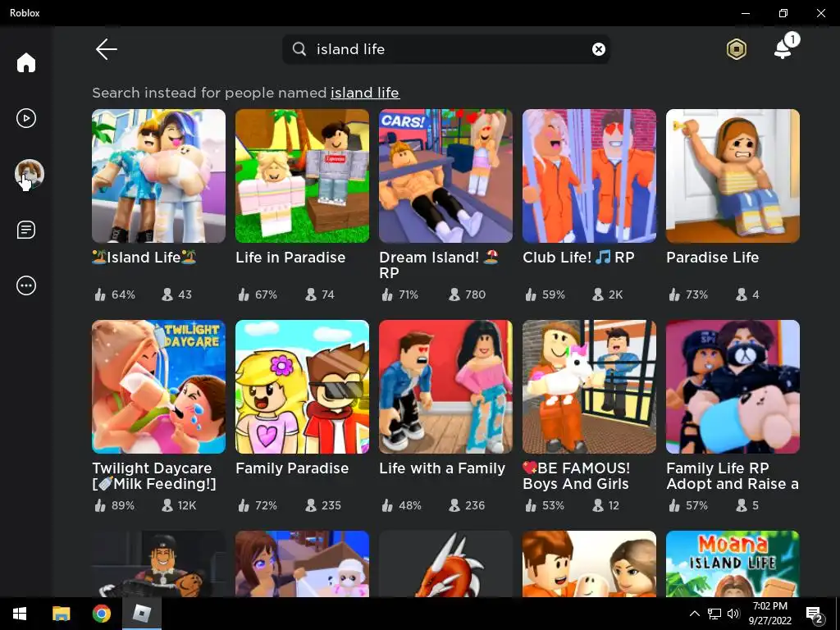The image size is (840, 630).
Task: Open the Moana Island Life thumbnail
Action: [733, 564]
